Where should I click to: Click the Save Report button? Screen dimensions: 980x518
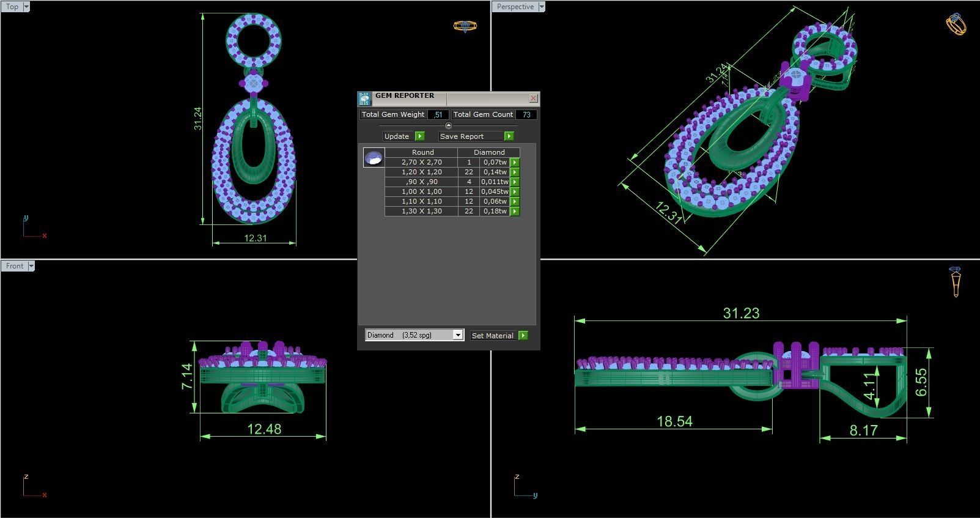click(471, 136)
